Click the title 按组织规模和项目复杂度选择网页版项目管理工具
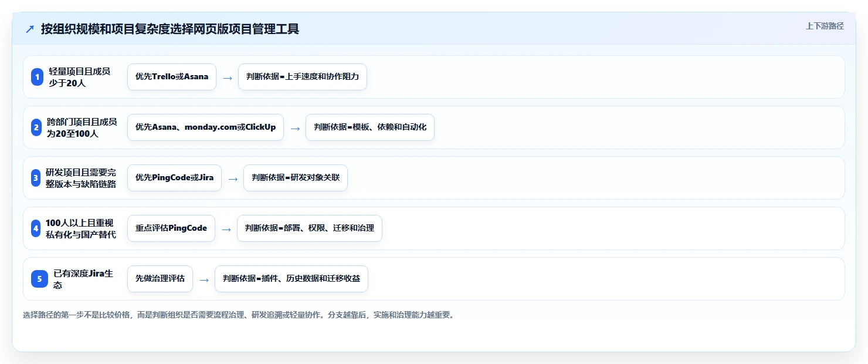The height and width of the screenshot is (364, 868). [170, 29]
